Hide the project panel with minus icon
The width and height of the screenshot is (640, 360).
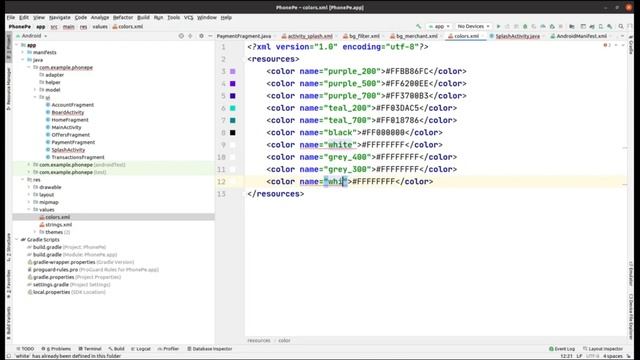210,36
